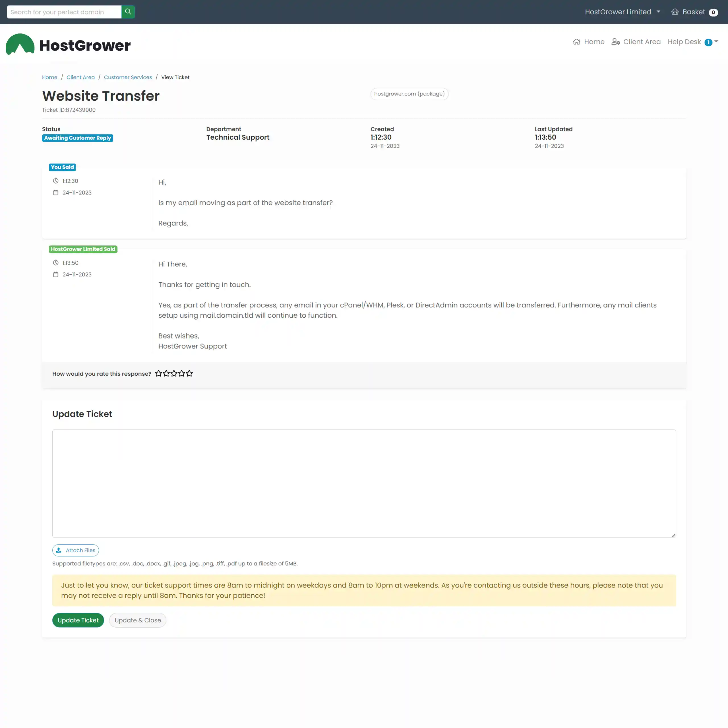Viewport: 728px width, 728px height.
Task: Go to Home via the house icon
Action: tap(576, 42)
